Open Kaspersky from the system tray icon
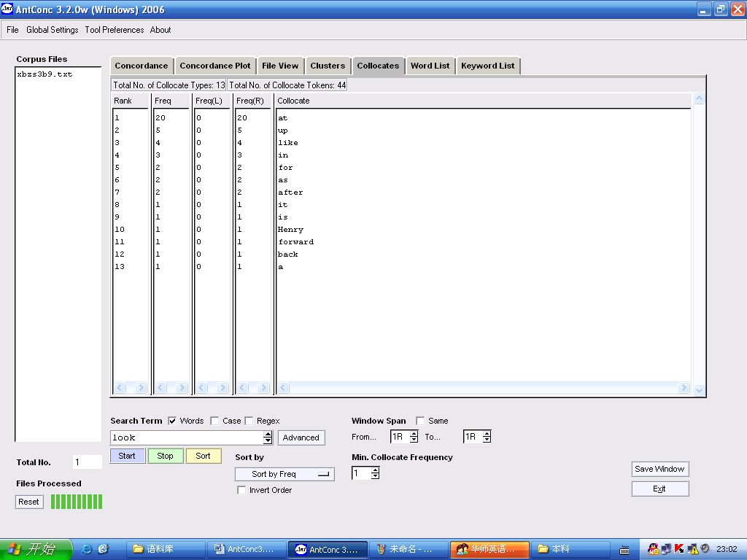Image resolution: width=747 pixels, height=560 pixels. click(679, 549)
